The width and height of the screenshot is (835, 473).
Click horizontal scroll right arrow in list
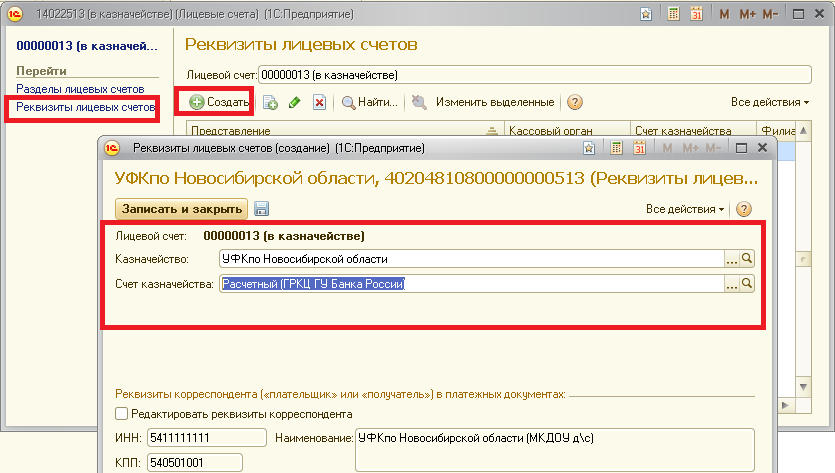(x=785, y=405)
